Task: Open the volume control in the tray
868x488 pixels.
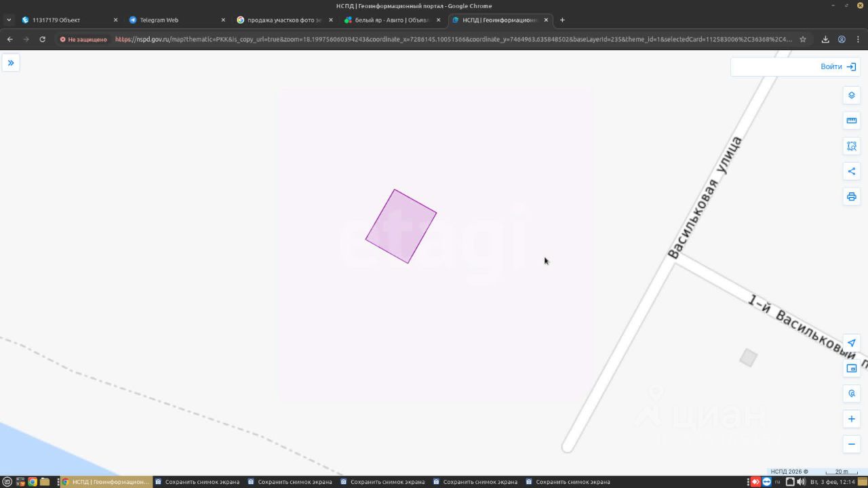Action: (801, 482)
